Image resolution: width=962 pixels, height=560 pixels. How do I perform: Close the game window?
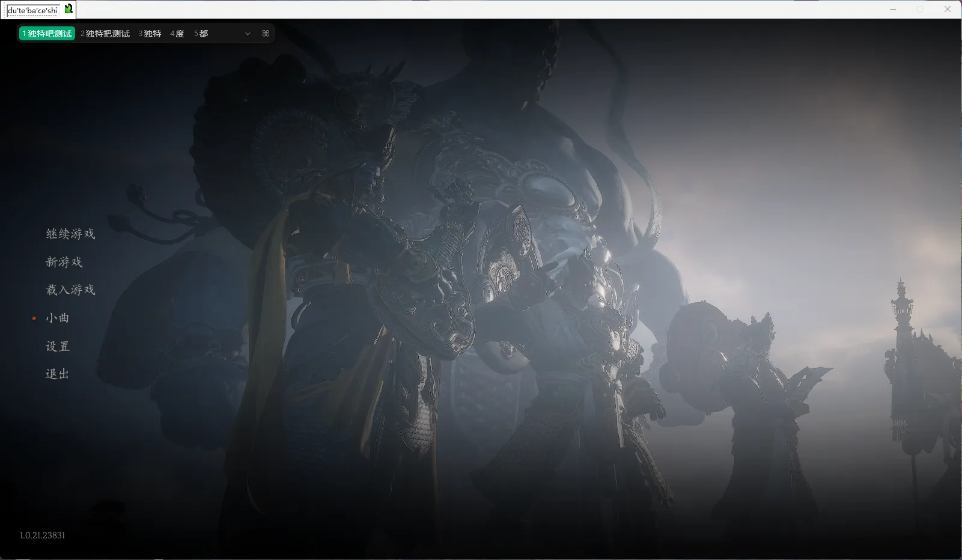948,9
